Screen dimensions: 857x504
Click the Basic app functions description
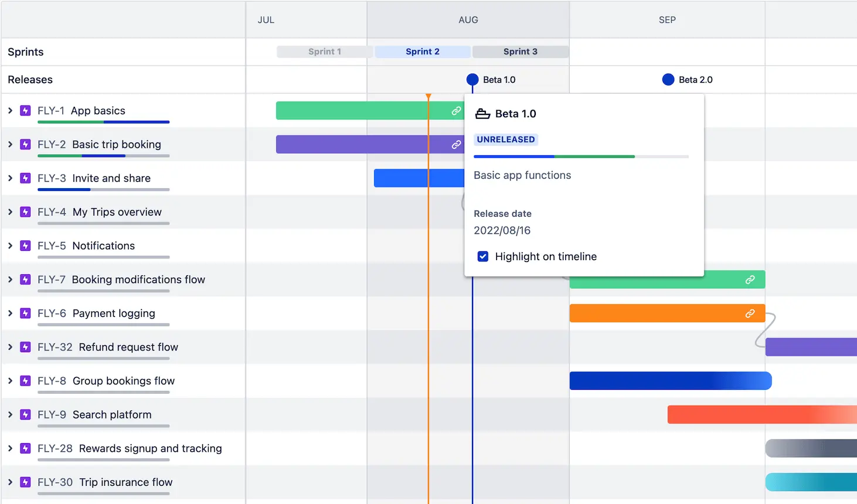[x=522, y=175]
